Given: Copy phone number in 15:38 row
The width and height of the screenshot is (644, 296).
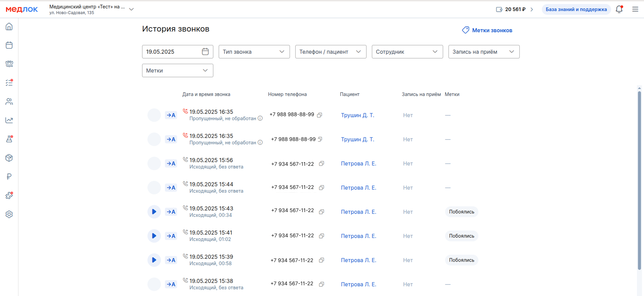Looking at the screenshot, I should tap(321, 284).
